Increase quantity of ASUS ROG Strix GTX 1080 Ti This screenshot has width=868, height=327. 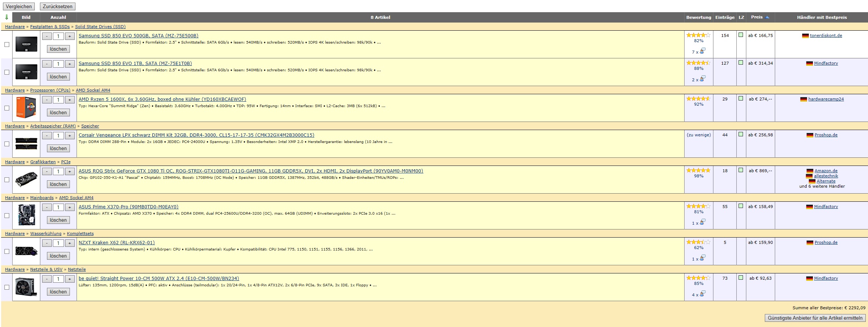[x=70, y=171]
